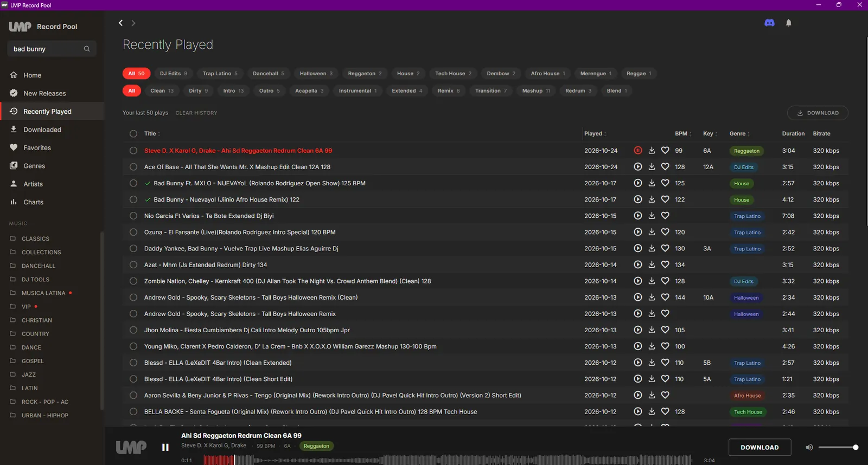Sort the list by Title column
This screenshot has width=868, height=465.
(x=152, y=133)
